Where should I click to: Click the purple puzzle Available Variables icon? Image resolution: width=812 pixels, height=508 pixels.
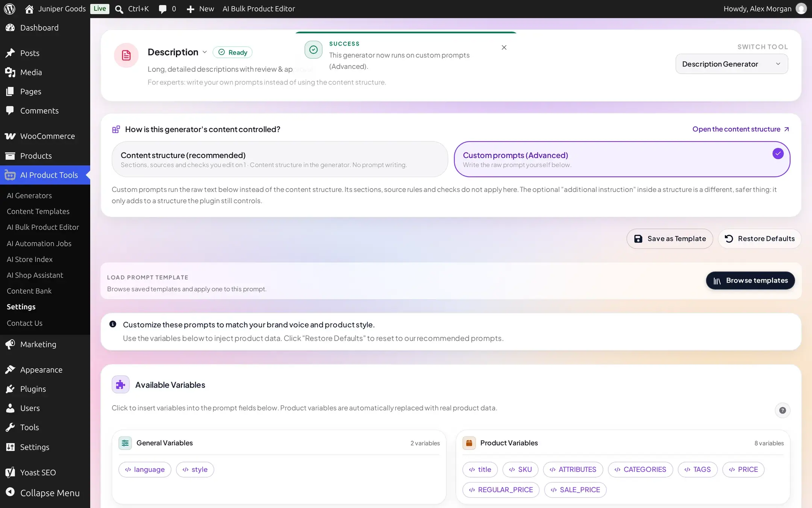(x=121, y=385)
